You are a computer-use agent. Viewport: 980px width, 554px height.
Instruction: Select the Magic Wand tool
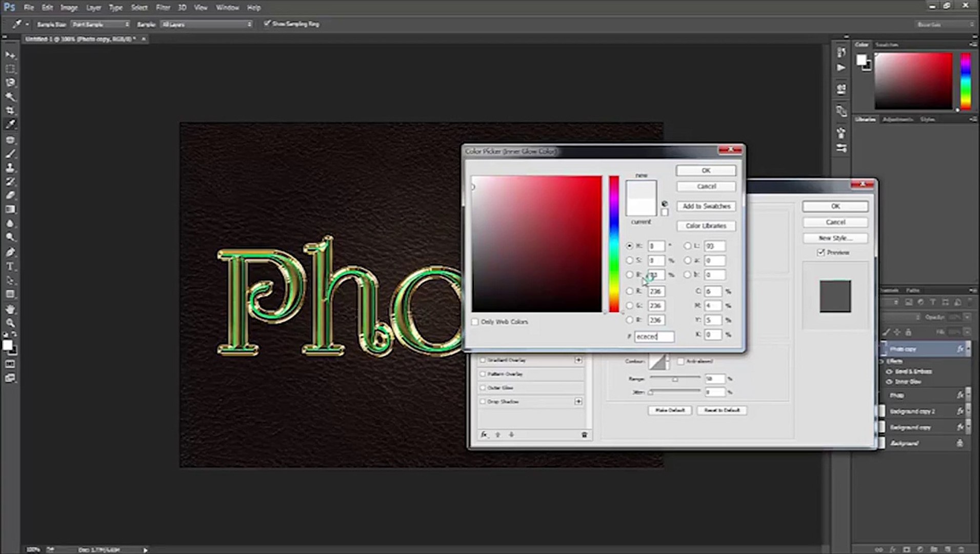pos(10,96)
